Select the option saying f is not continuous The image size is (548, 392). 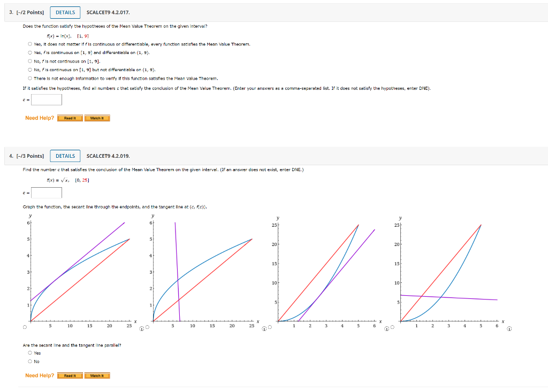click(30, 61)
